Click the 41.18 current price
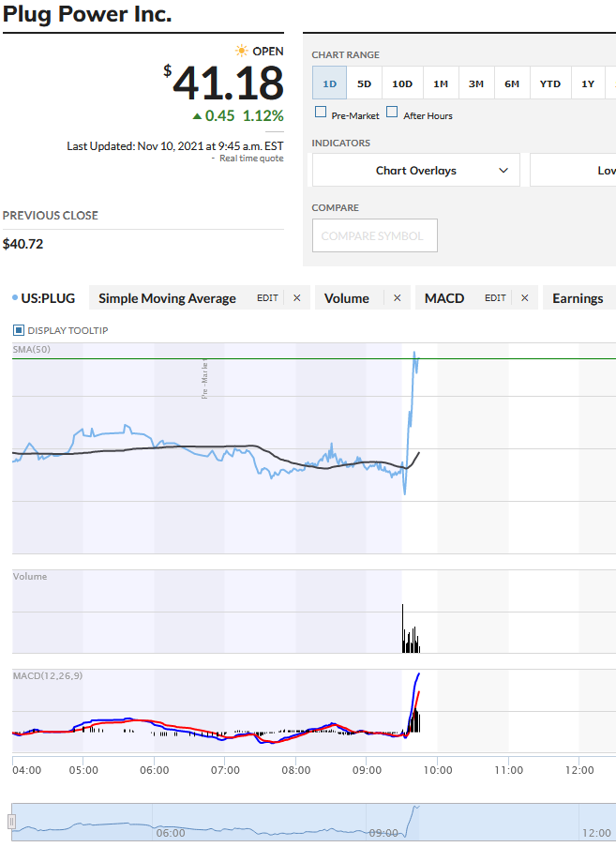616x847 pixels. click(x=229, y=83)
